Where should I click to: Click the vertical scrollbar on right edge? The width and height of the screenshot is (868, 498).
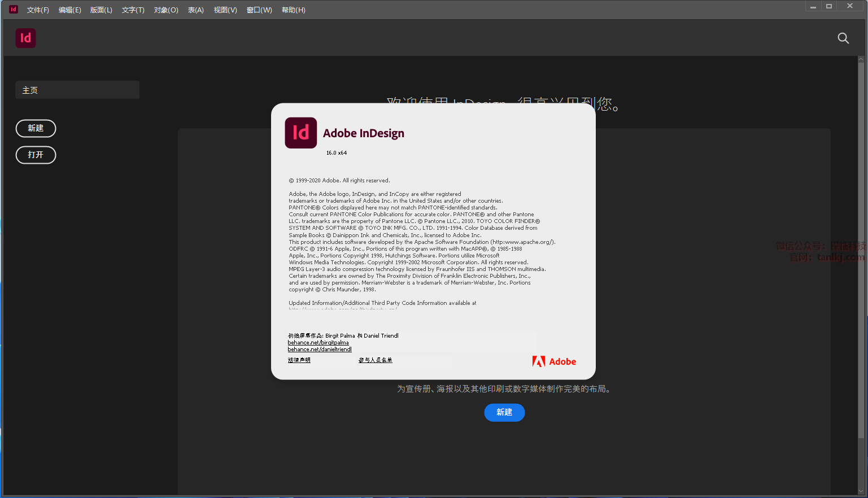861,248
